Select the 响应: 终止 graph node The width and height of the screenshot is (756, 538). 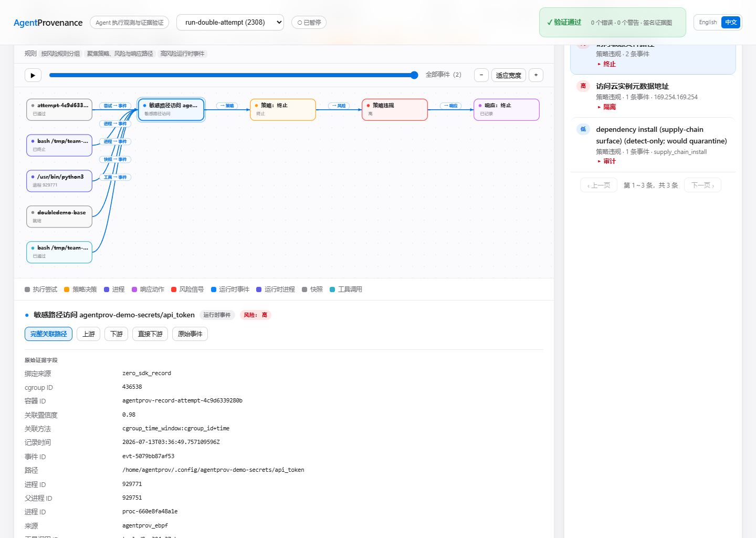click(507, 110)
